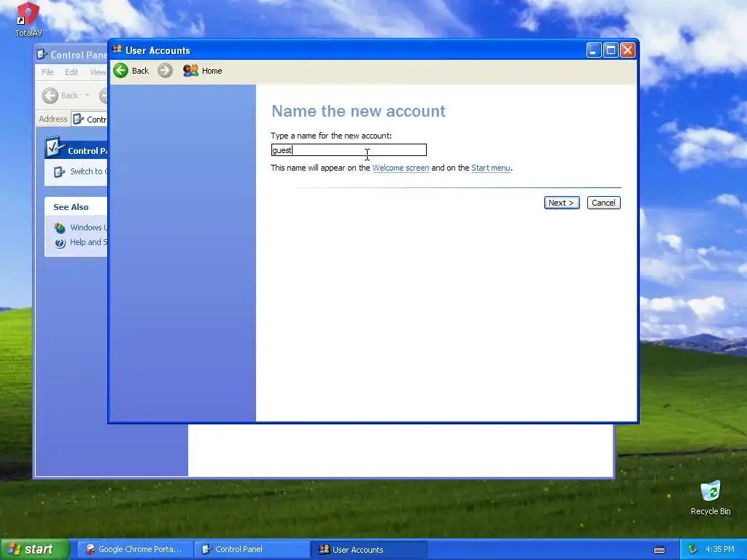Click the system tray notification icon

click(x=692, y=550)
